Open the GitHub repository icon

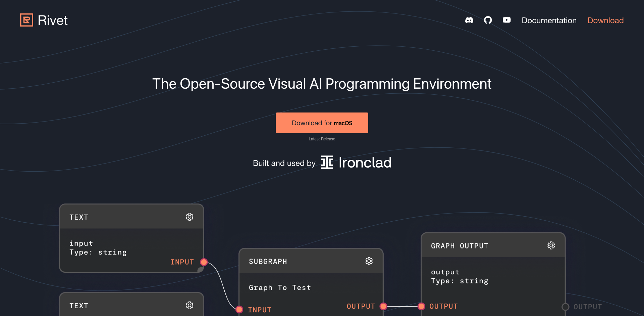(488, 20)
